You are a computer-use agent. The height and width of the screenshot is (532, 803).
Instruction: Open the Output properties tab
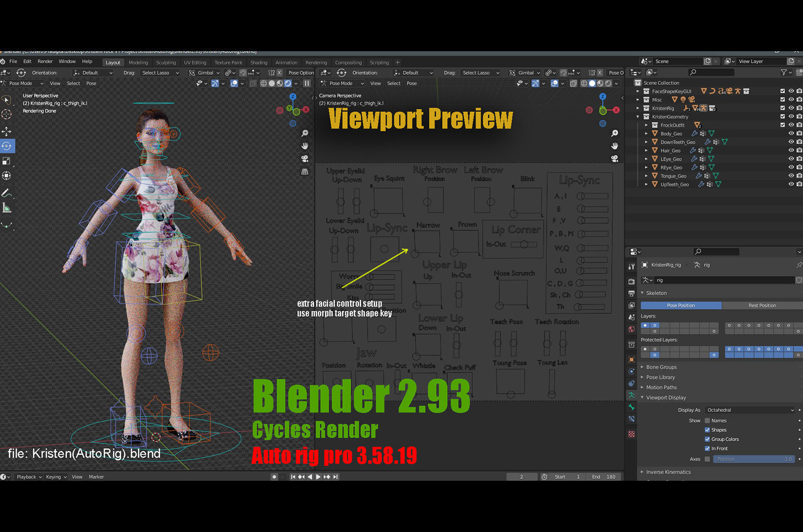(631, 293)
